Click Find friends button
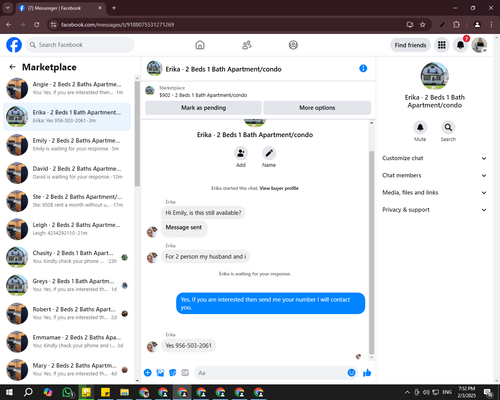The image size is (500, 400). (x=410, y=45)
